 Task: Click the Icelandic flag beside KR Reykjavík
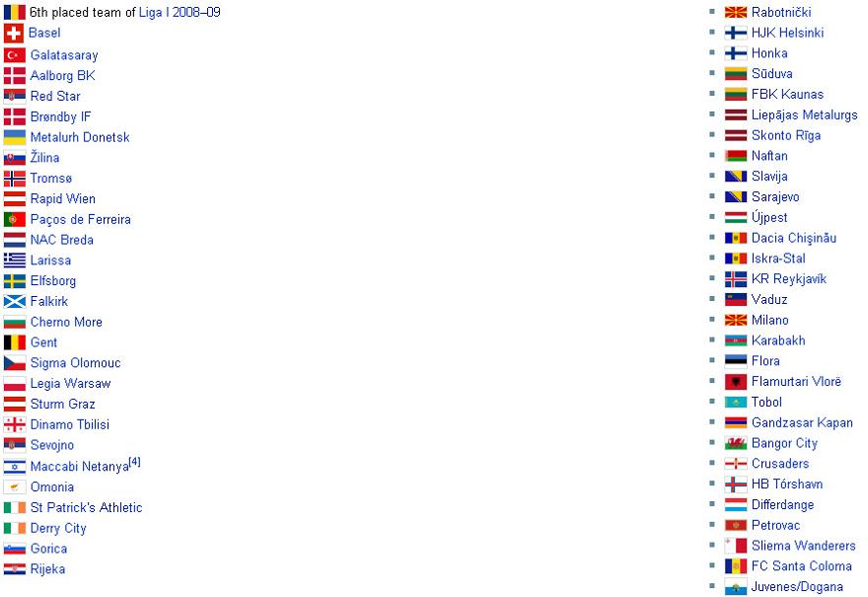tap(736, 279)
